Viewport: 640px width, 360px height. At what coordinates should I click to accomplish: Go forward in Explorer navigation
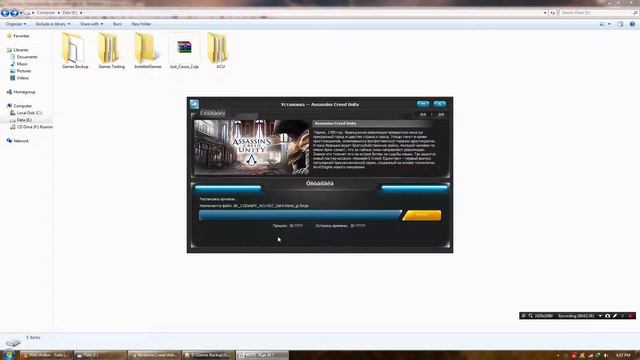click(14, 13)
